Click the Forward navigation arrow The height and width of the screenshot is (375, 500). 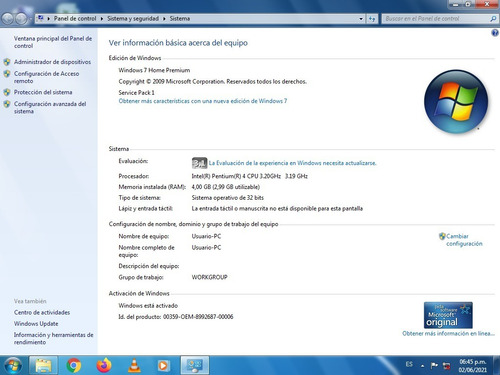pos(21,19)
